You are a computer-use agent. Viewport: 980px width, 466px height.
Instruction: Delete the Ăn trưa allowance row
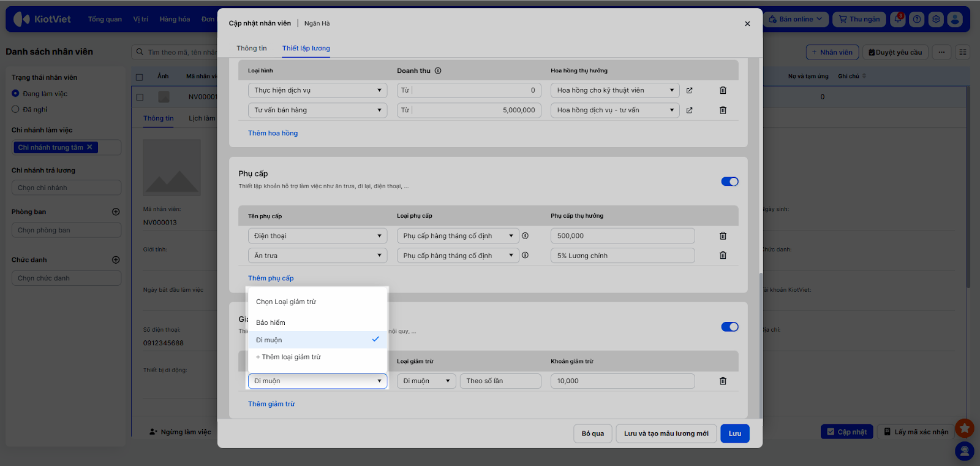click(x=723, y=256)
